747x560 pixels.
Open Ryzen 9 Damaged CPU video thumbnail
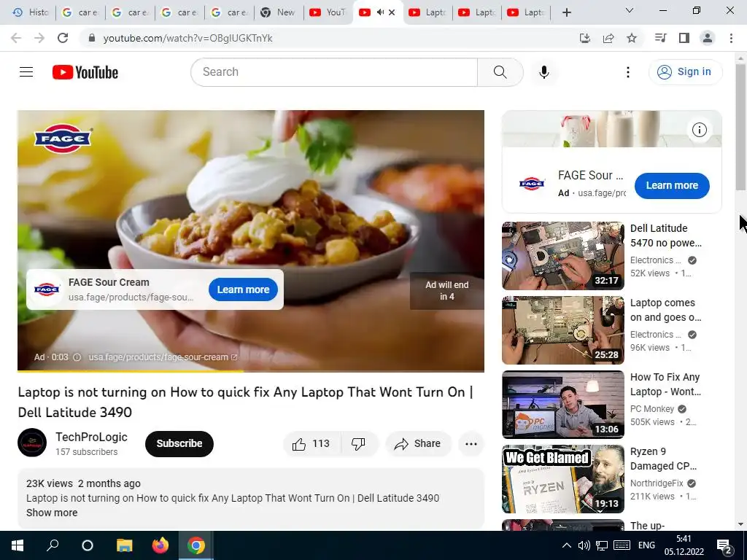562,478
